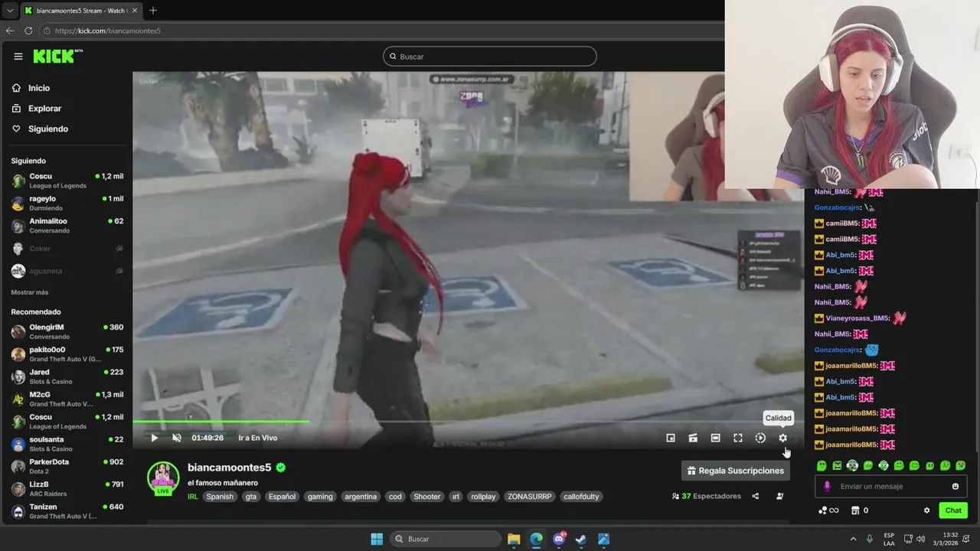Expand Mostrar más in following list
Image resolution: width=980 pixels, height=551 pixels.
pyautogui.click(x=30, y=292)
